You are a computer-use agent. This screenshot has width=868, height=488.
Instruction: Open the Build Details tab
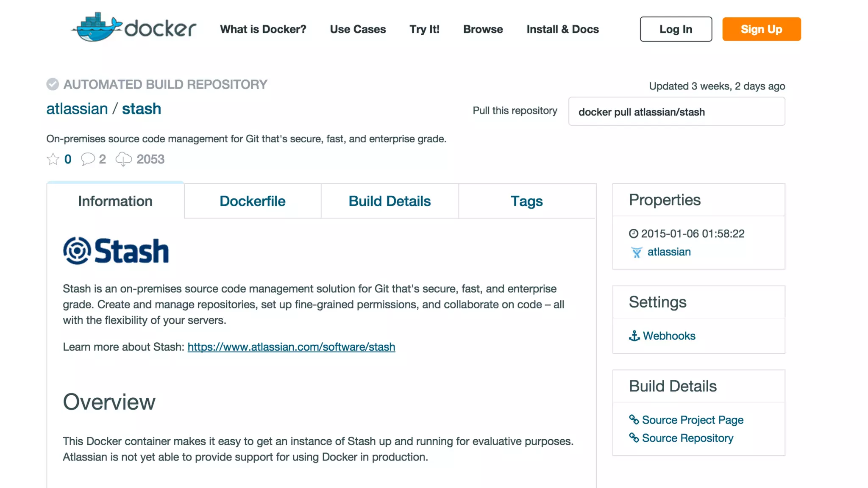pos(389,201)
